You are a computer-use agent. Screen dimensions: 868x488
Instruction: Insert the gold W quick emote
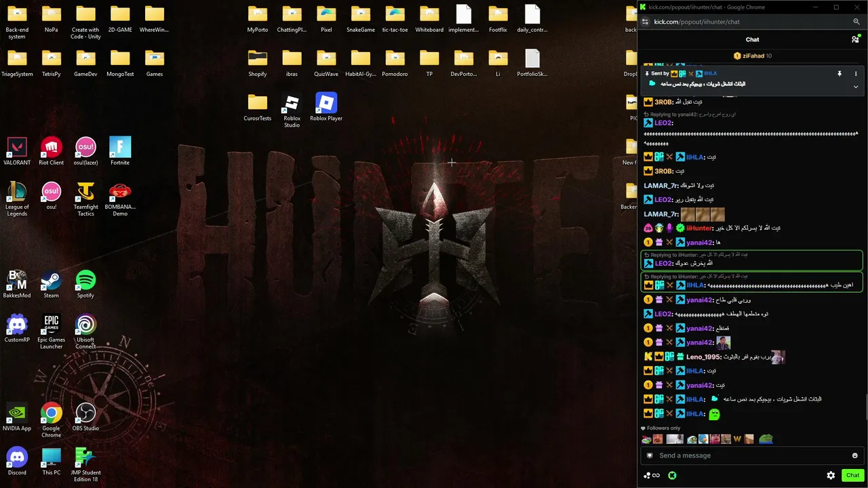(x=737, y=439)
